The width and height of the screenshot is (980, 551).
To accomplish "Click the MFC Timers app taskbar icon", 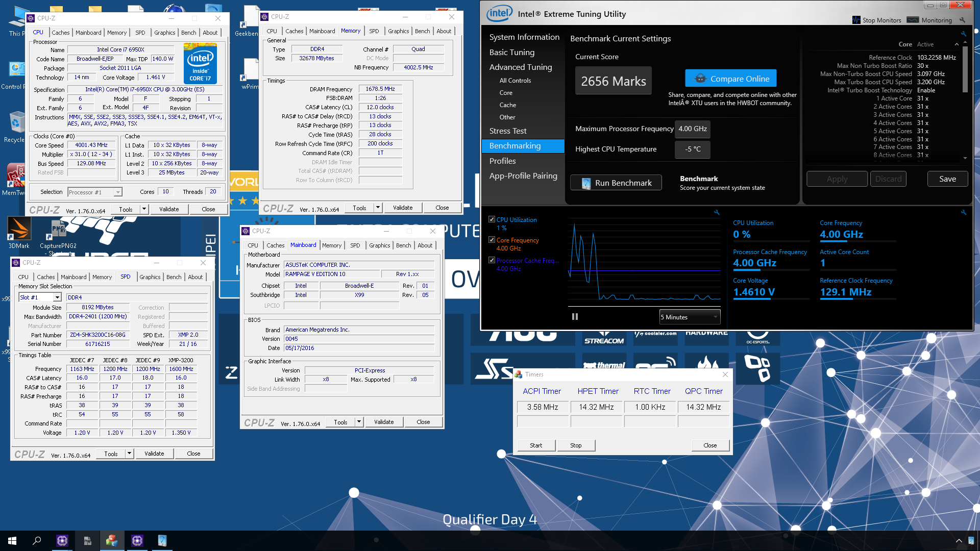I will 112,541.
